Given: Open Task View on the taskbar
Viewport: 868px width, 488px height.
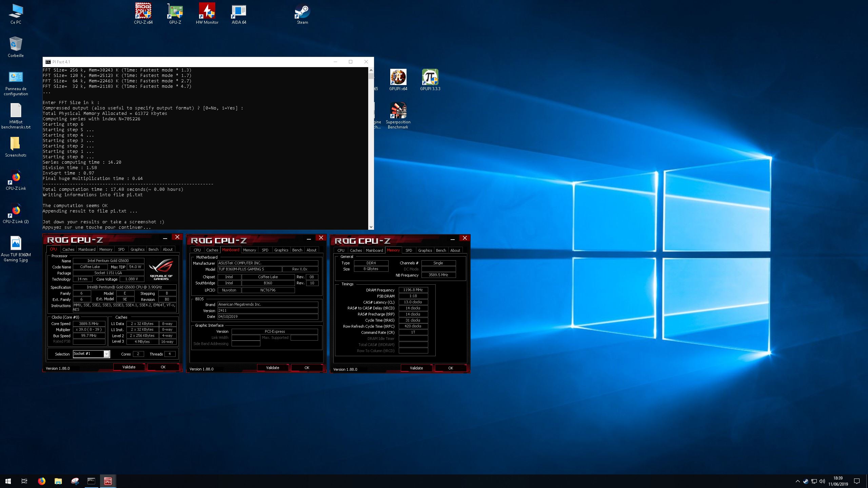Looking at the screenshot, I should point(24,481).
